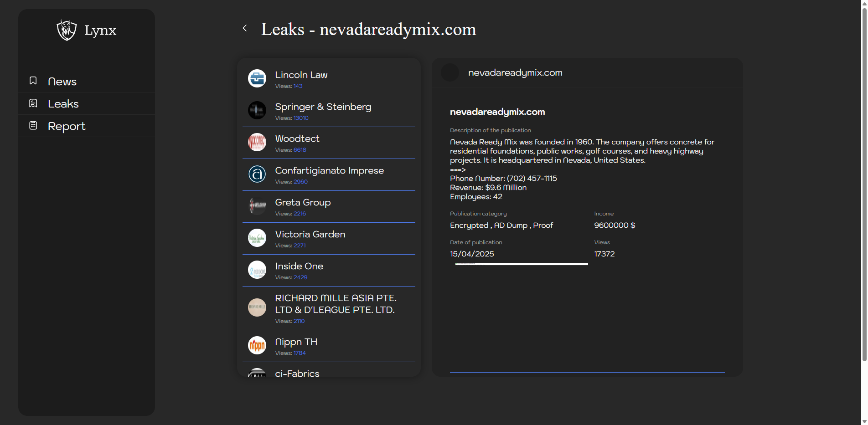Open the Report menu item
Screen dimensions: 868x425
pos(67,126)
